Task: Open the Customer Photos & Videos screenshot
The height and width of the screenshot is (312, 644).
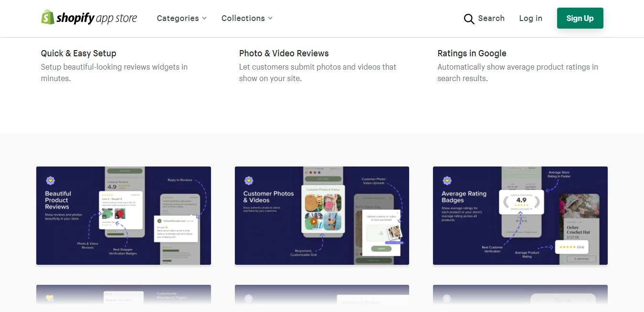Action: 322,216
